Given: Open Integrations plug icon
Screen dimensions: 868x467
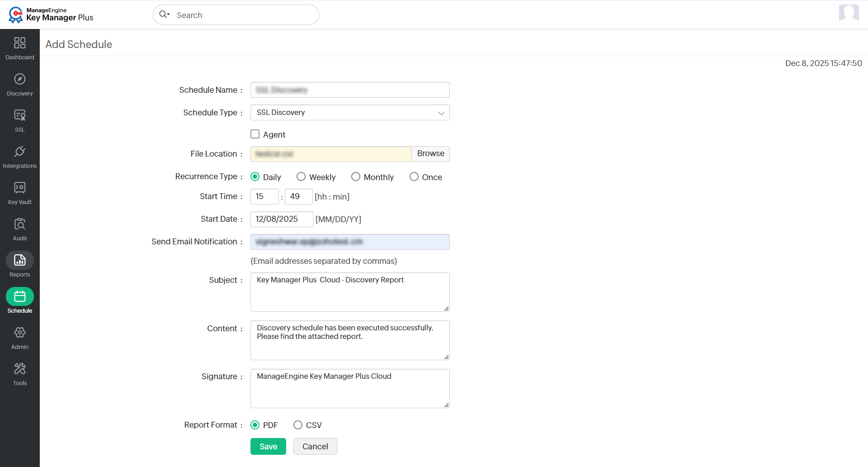Looking at the screenshot, I should click(20, 152).
